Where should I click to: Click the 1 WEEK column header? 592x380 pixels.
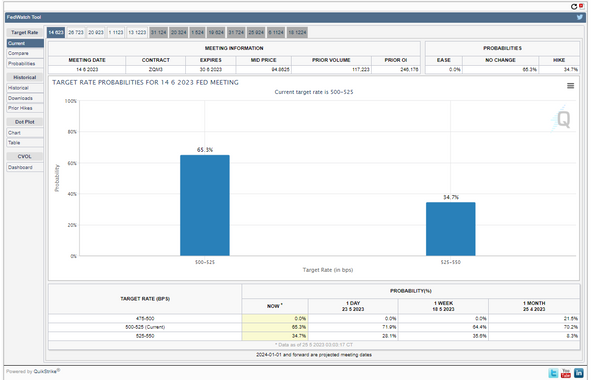(x=443, y=306)
